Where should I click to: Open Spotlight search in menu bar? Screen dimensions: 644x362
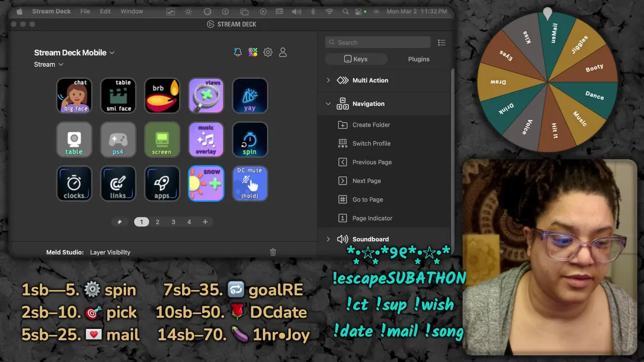click(346, 11)
